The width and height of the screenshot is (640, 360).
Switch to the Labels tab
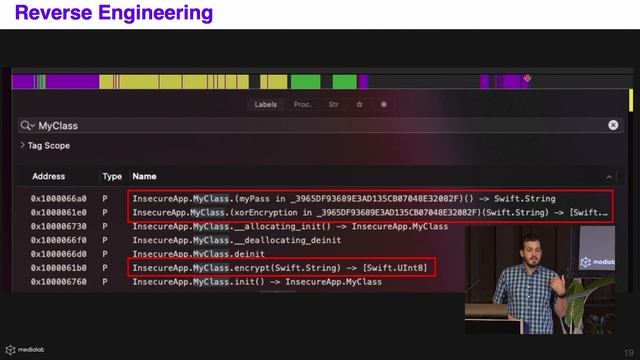265,104
